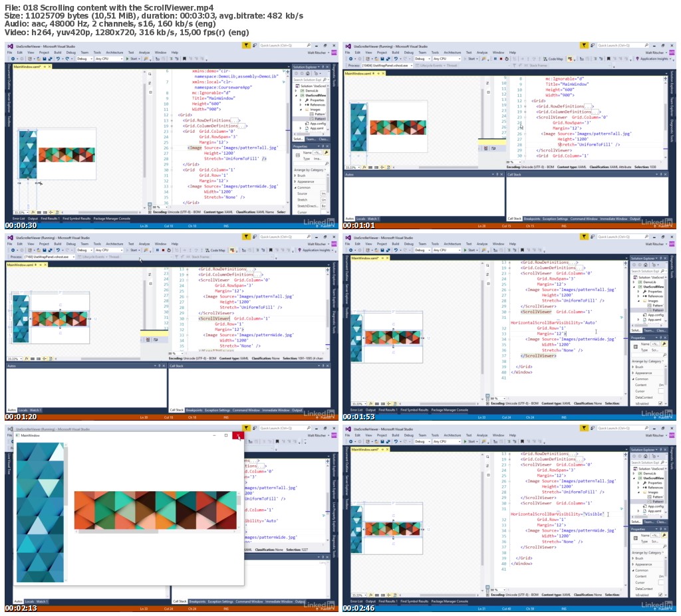Screen dimensions: 681x616
Task: Click the Start button in the 00:02:46 toolbar
Action: click(x=470, y=441)
